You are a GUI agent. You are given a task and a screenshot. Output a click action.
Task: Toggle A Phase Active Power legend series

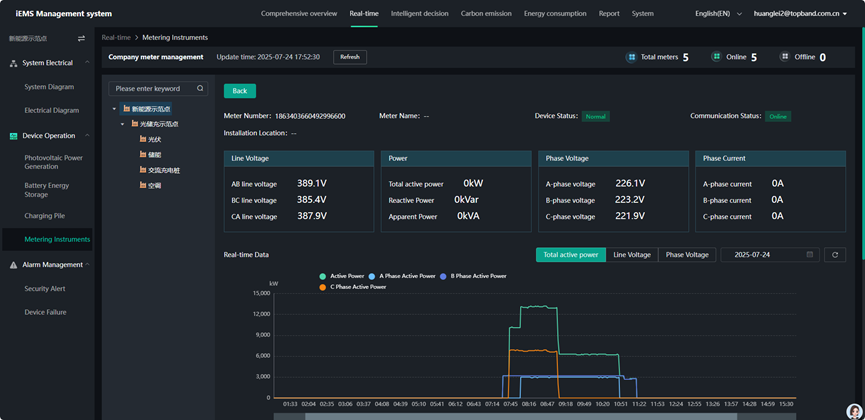402,276
